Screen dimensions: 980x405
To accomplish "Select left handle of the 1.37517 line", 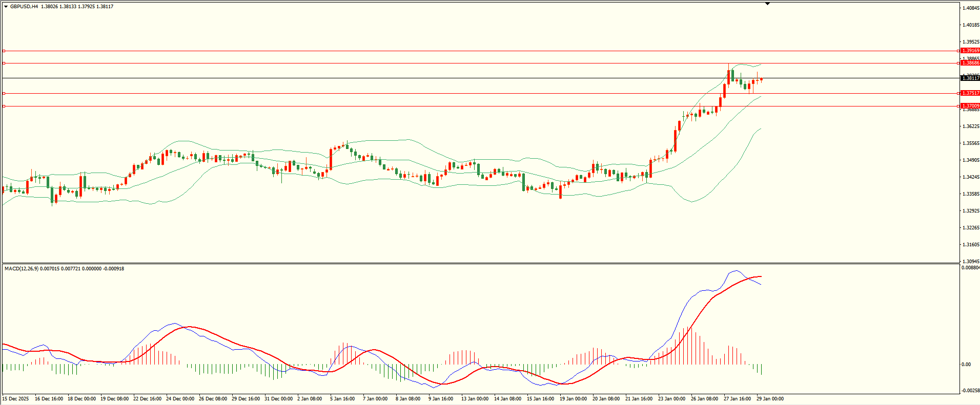I will point(4,93).
